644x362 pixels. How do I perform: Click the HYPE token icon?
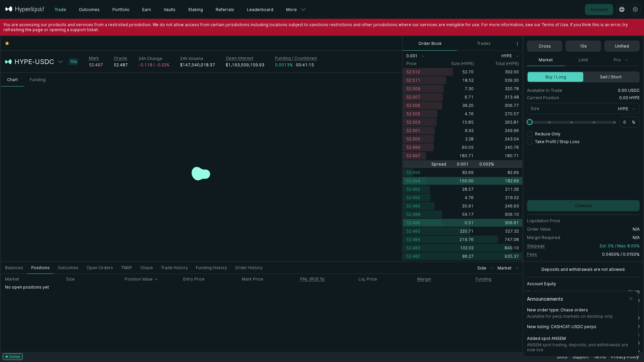pyautogui.click(x=8, y=62)
